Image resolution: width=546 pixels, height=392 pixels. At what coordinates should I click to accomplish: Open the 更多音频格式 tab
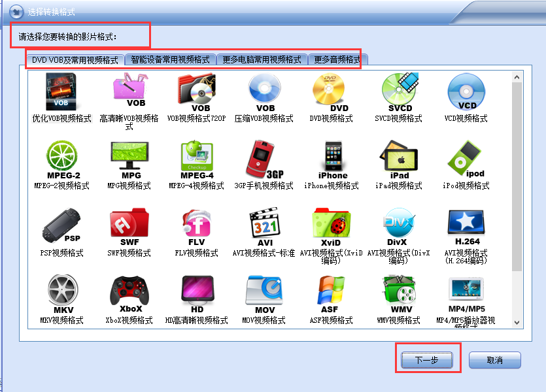coord(337,60)
